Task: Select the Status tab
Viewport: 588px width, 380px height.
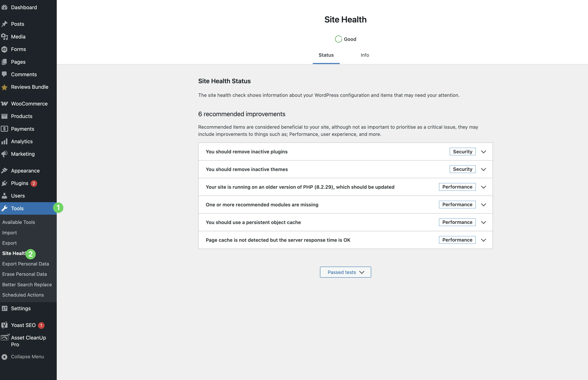Action: pos(326,55)
